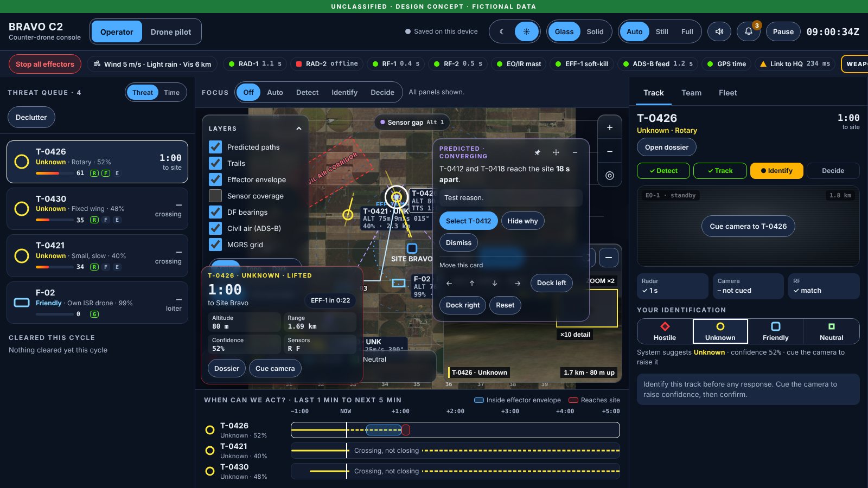Click Dock left button
This screenshot has width=868, height=488.
(551, 283)
